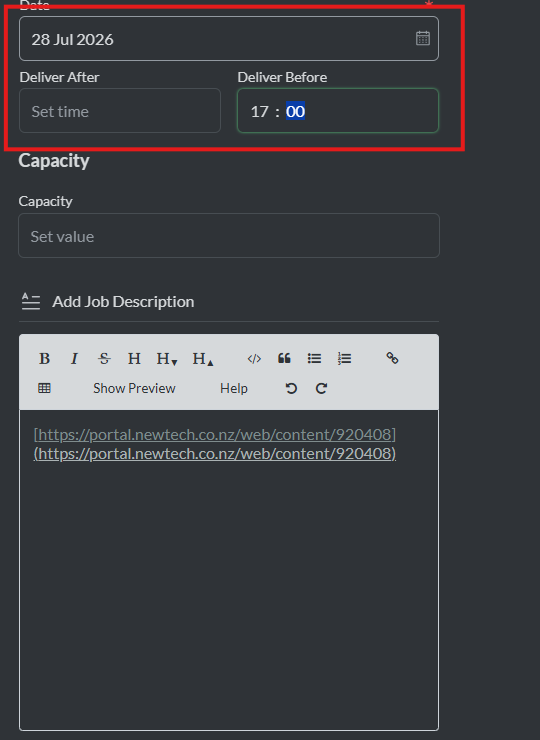Make heading bigger with H-up icon
Screen dimensions: 540x740
[203, 359]
